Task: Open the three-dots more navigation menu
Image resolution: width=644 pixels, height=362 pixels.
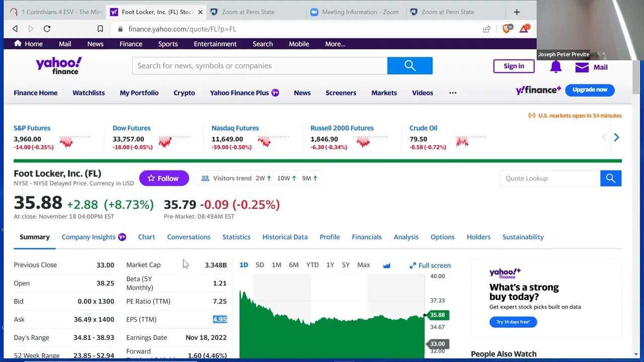Action: tap(453, 93)
